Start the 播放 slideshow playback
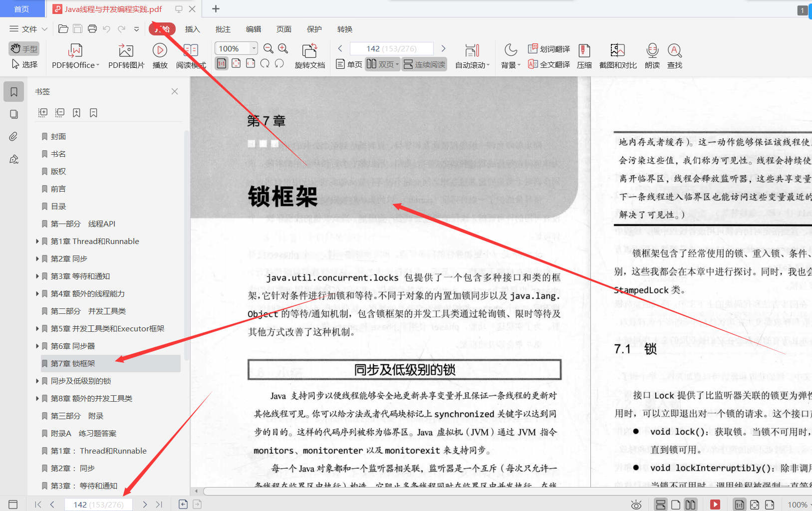The width and height of the screenshot is (812, 511). pos(160,56)
